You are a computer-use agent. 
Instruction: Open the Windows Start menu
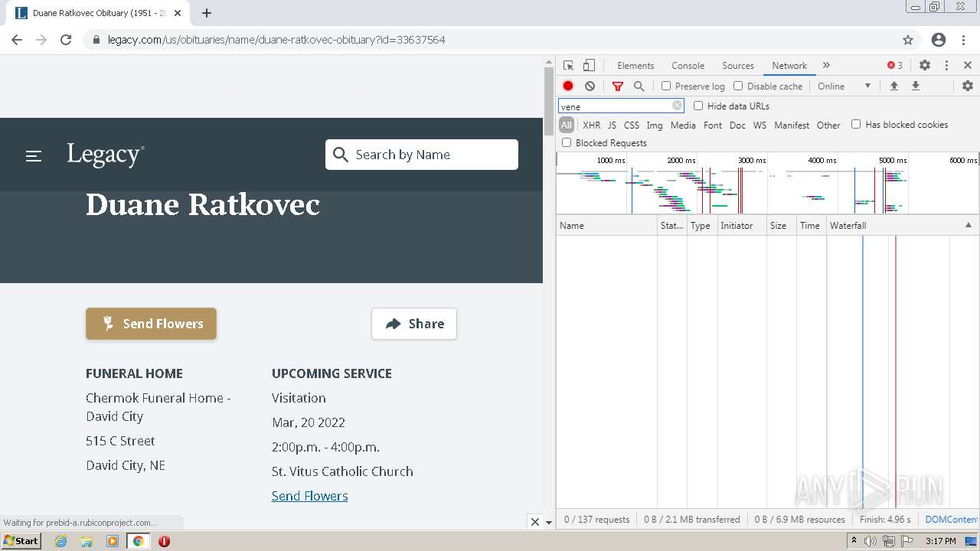point(21,541)
